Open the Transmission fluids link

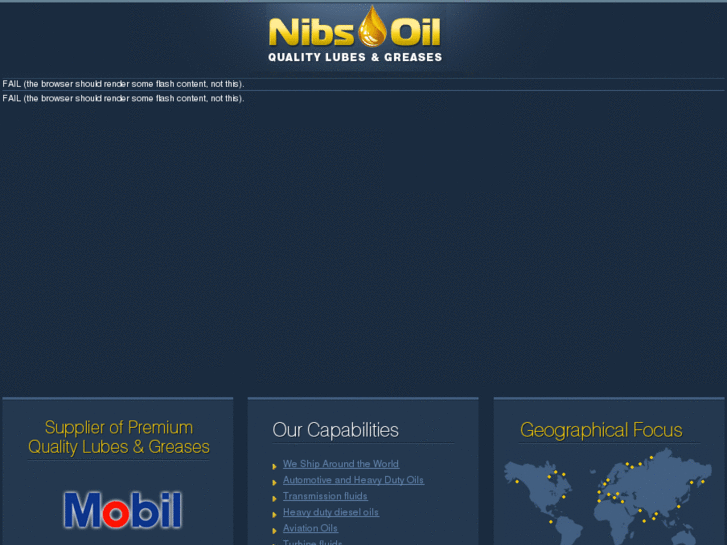point(325,496)
